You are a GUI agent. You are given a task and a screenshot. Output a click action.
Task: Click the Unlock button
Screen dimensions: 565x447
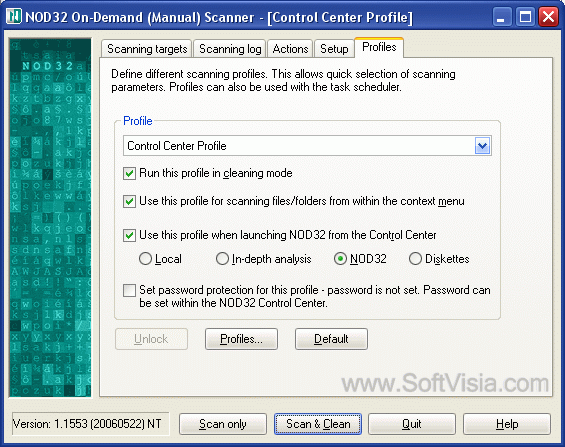click(151, 339)
